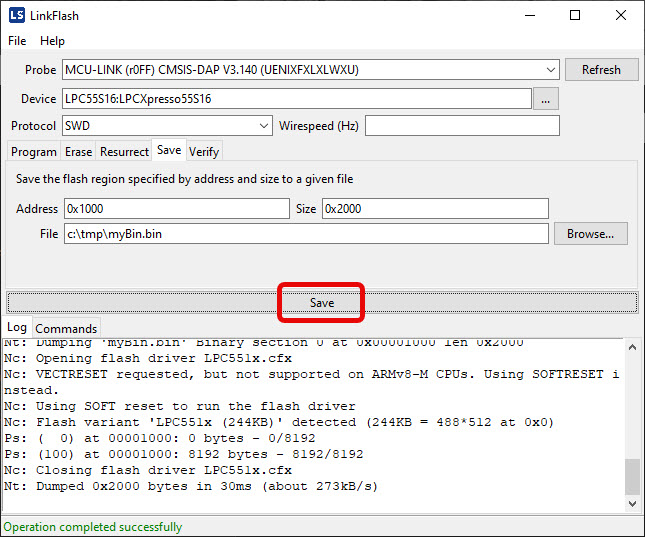Viewport: 645px width, 537px height.
Task: Click the Wirespeed (Hz) input field
Action: click(461, 126)
